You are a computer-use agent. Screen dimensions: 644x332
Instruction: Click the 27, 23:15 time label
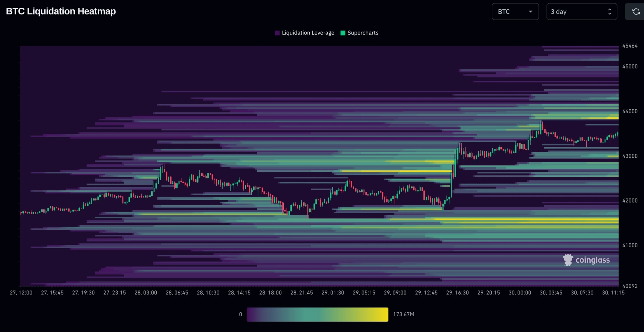tap(115, 293)
